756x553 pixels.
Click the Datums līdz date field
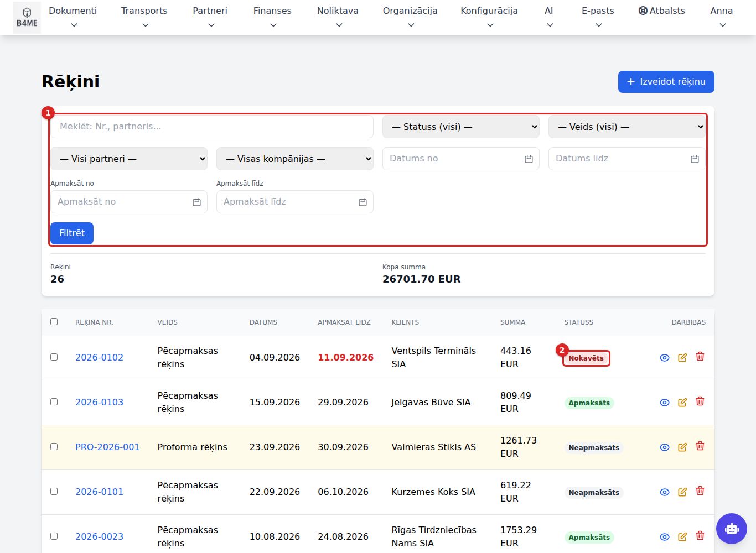click(x=627, y=159)
